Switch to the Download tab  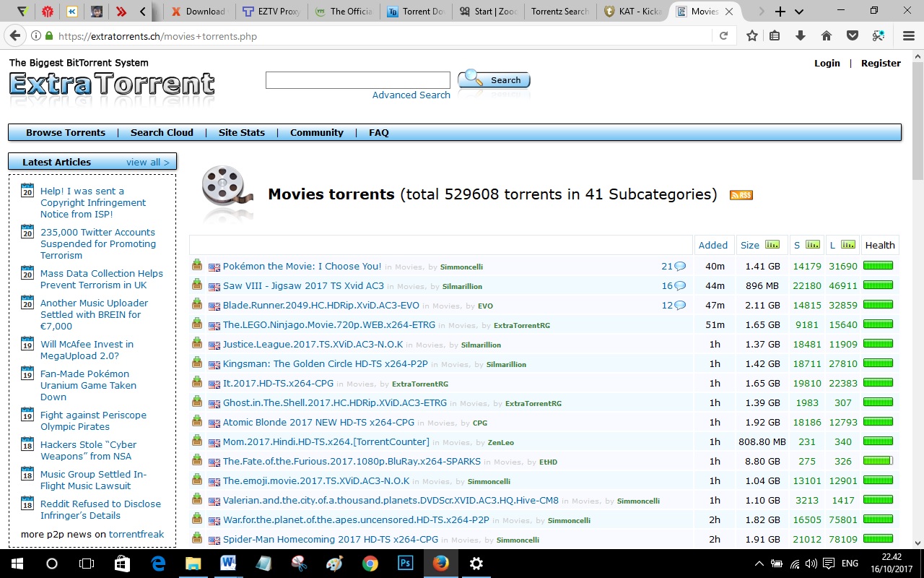tap(199, 12)
